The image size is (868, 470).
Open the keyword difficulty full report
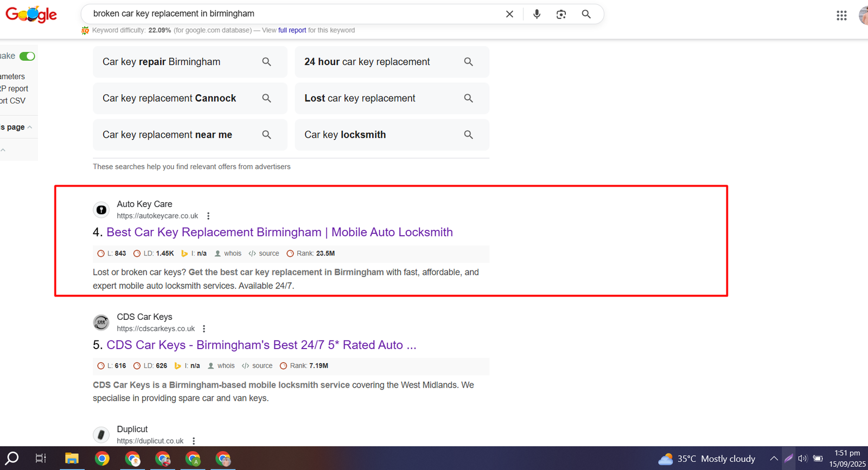coord(292,30)
